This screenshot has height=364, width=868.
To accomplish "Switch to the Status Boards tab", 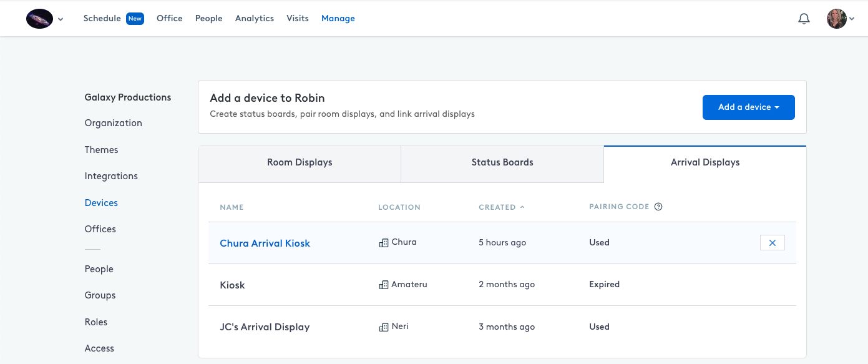I will tap(502, 164).
